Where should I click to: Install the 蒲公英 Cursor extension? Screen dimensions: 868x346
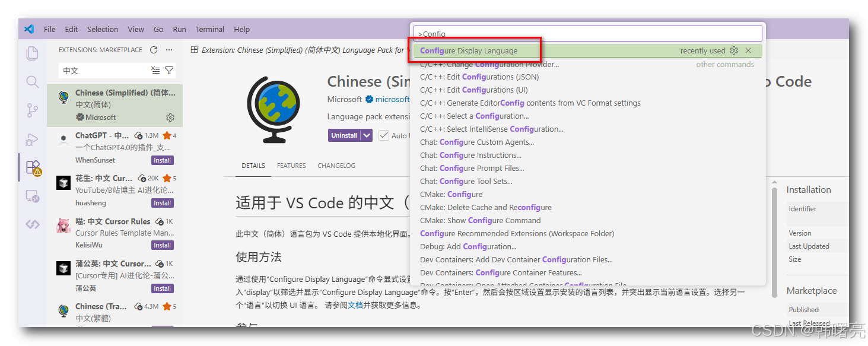tap(162, 288)
